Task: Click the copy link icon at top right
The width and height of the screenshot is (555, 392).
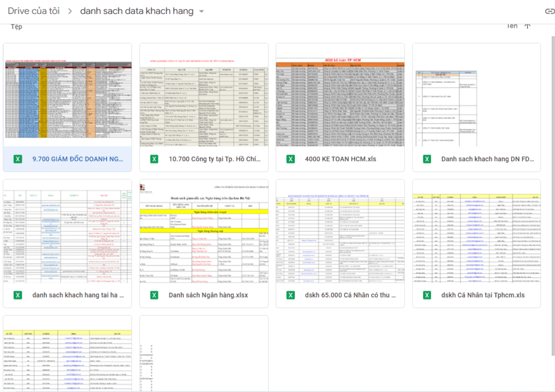Action: pos(549,11)
